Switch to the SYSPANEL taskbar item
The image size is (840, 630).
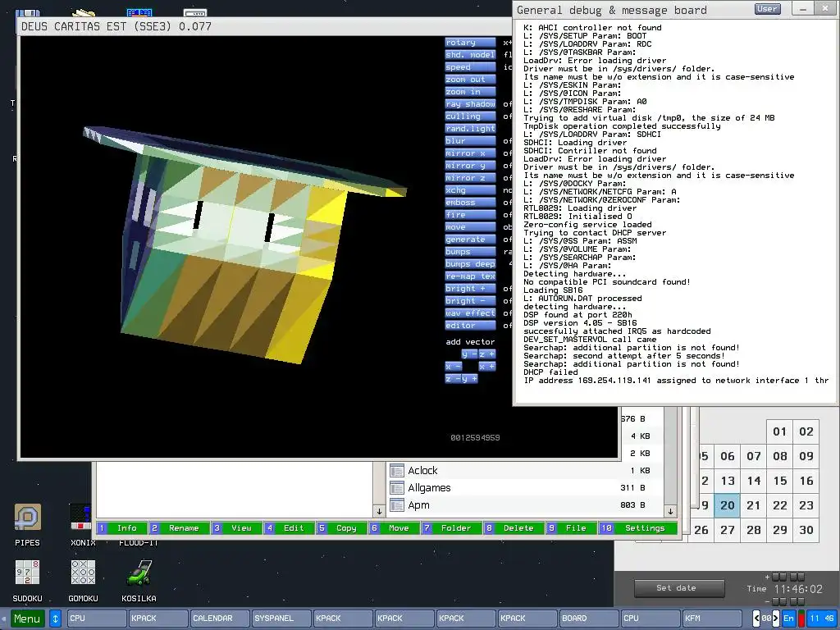tap(281, 619)
